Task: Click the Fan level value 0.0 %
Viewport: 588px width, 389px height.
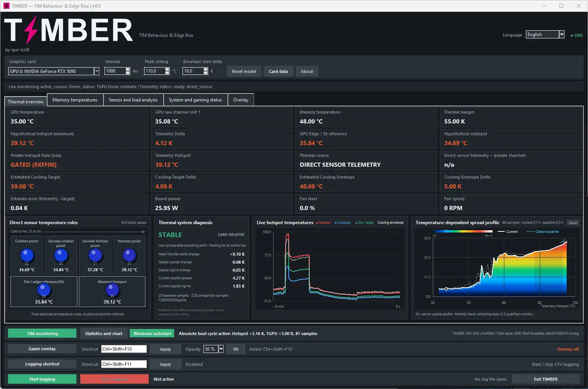Action: (307, 208)
